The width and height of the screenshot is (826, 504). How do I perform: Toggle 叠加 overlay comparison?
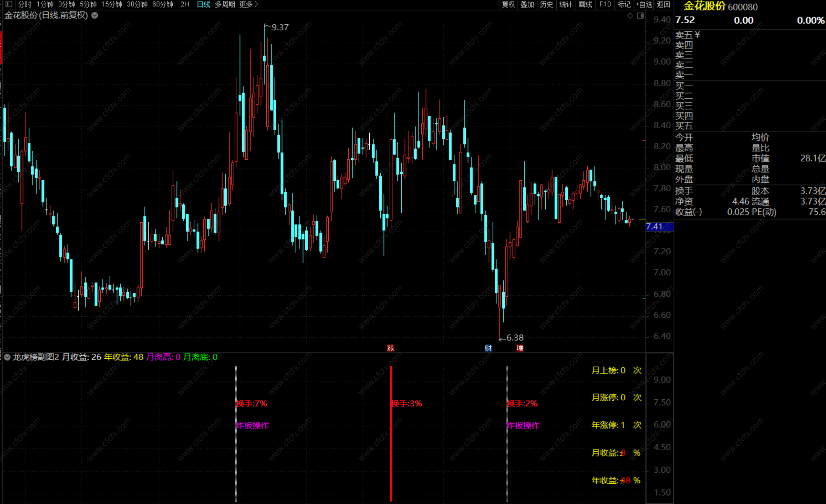pos(527,4)
